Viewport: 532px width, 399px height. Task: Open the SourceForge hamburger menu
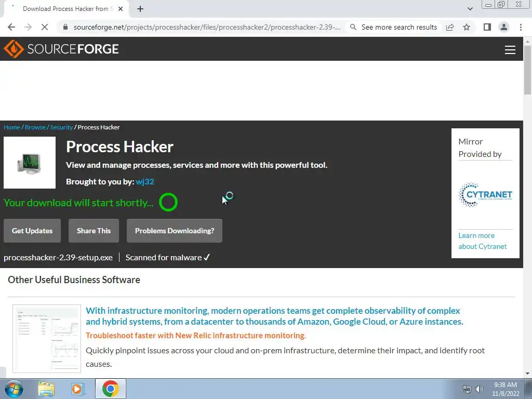coord(510,49)
